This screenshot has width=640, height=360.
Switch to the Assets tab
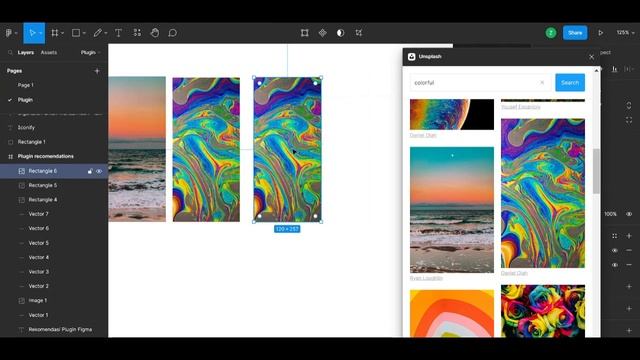49,53
